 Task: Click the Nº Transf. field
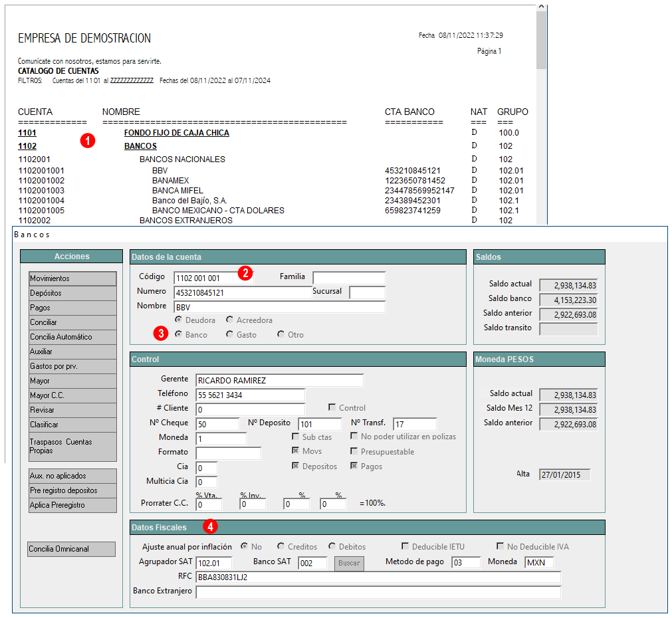coord(415,424)
